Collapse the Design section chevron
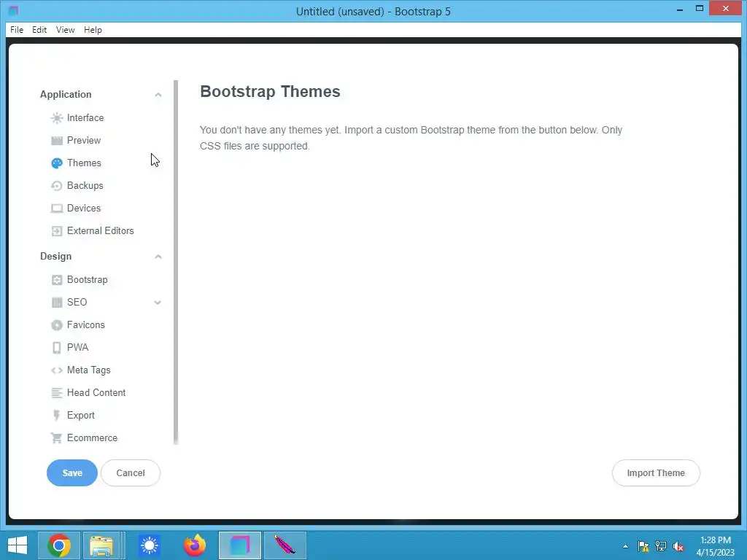 pos(158,257)
